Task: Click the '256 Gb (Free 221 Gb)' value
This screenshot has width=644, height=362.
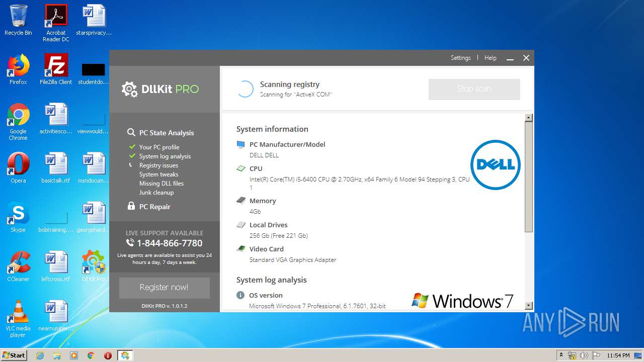Action: pyautogui.click(x=279, y=236)
